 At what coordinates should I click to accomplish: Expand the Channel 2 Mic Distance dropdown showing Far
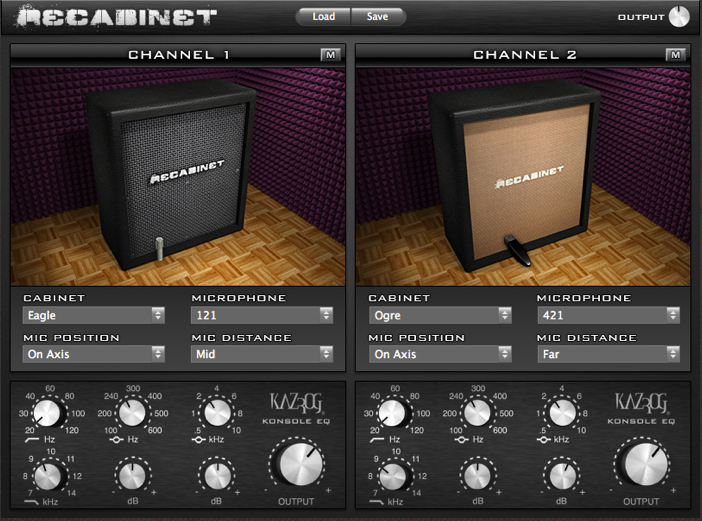coord(607,354)
